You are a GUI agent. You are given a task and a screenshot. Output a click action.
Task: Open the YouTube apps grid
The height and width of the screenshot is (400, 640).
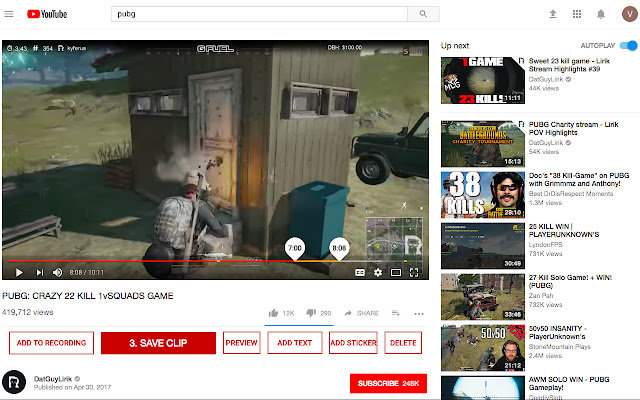point(577,14)
